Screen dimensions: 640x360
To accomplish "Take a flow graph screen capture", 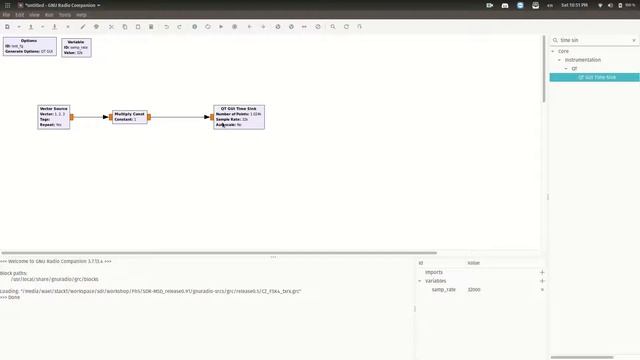I will (96, 27).
